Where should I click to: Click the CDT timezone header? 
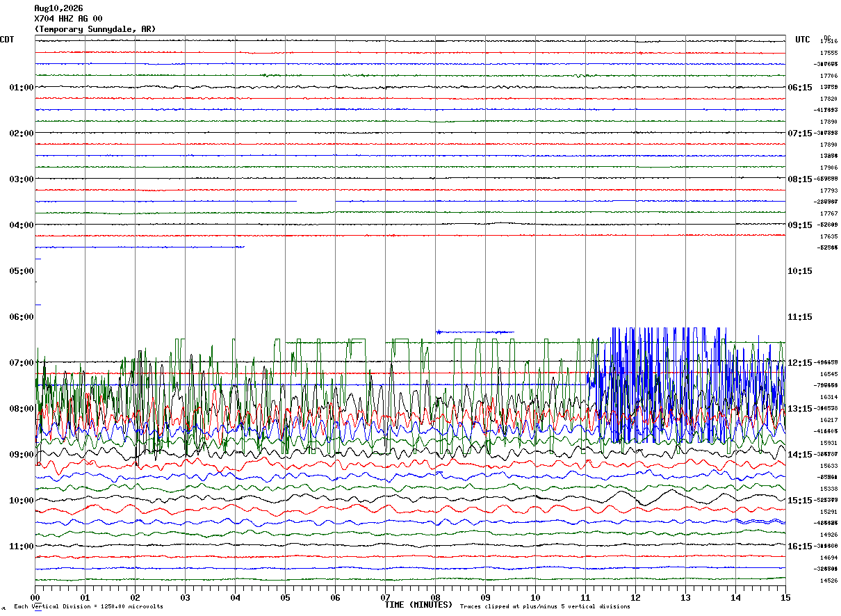(7, 40)
